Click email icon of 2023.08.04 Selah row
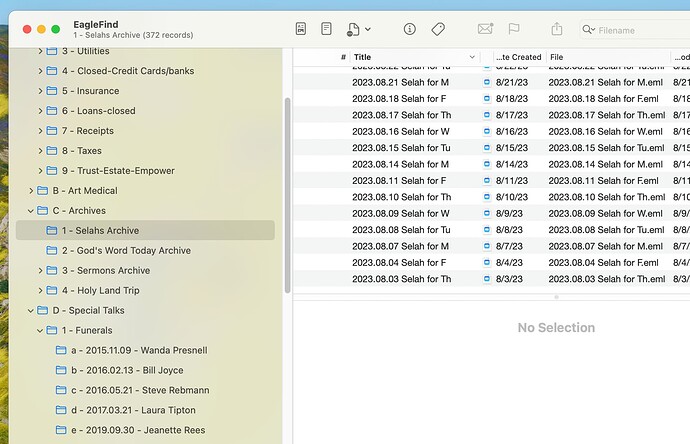This screenshot has height=444, width=690. 487,263
